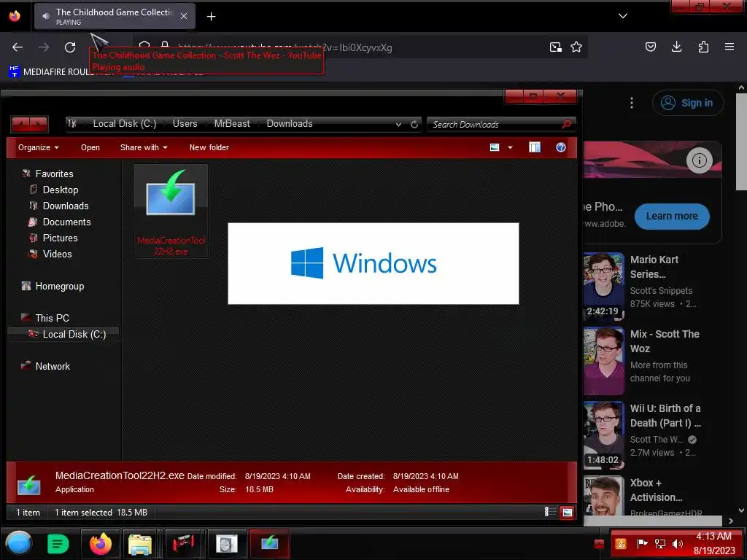Open the Organize dropdown menu

pos(39,147)
